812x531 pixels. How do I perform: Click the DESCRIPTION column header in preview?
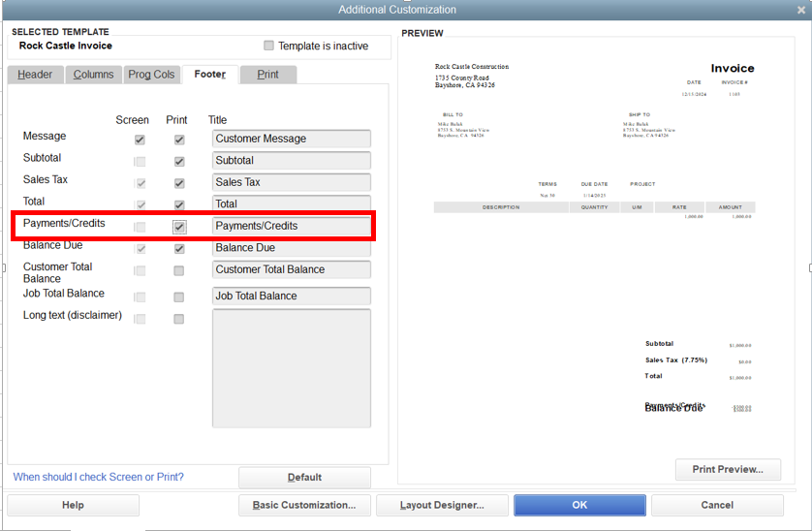point(501,207)
